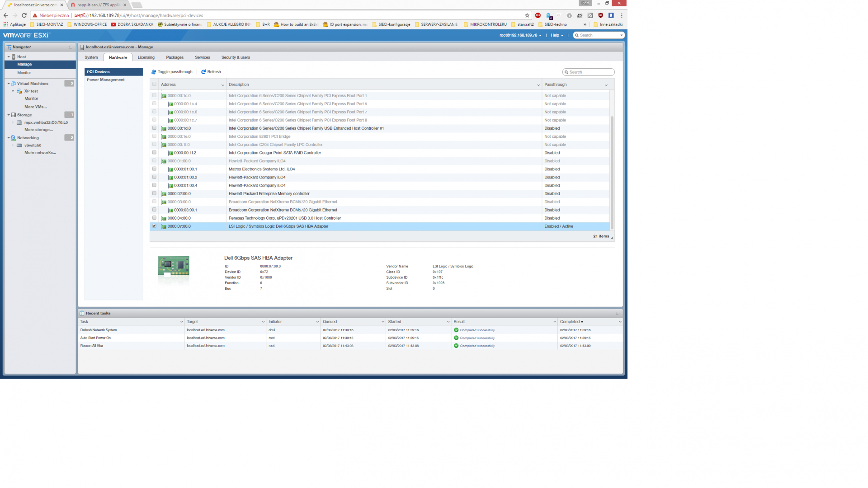868x488 pixels.
Task: Collapse the Storage tree node
Action: point(9,115)
